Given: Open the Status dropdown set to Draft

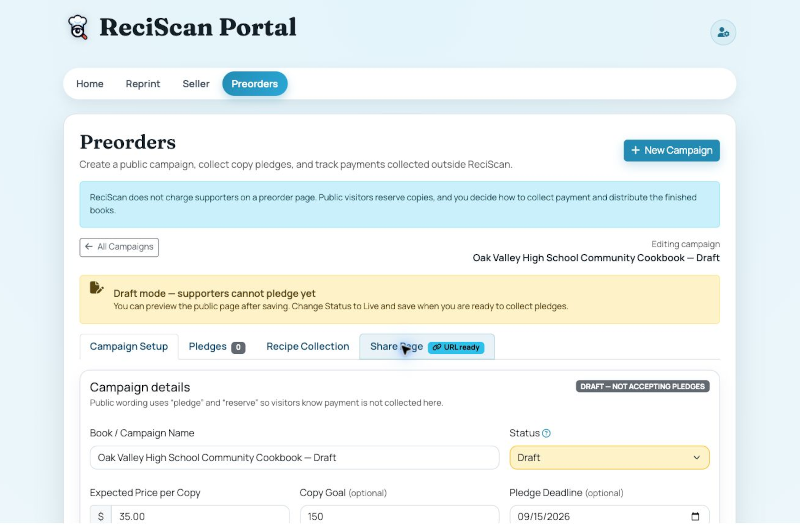Looking at the screenshot, I should [609, 458].
